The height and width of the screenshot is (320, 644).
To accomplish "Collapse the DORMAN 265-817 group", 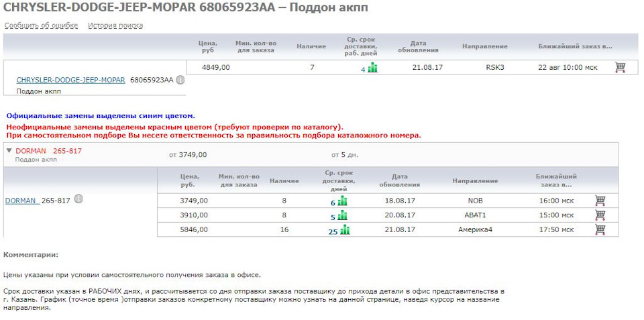I will click(9, 151).
